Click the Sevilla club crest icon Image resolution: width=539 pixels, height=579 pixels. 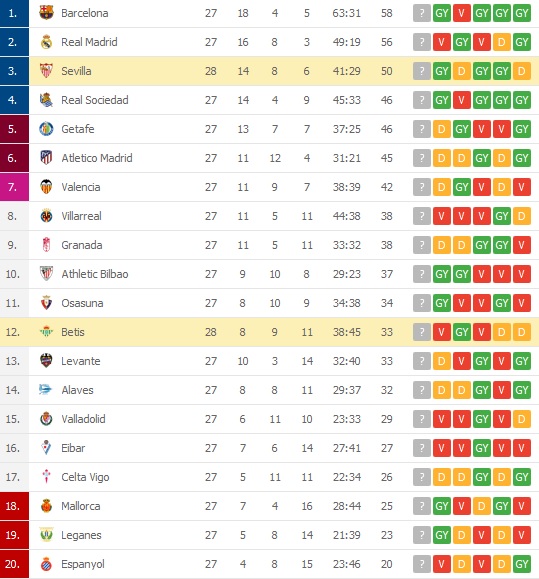pos(46,71)
